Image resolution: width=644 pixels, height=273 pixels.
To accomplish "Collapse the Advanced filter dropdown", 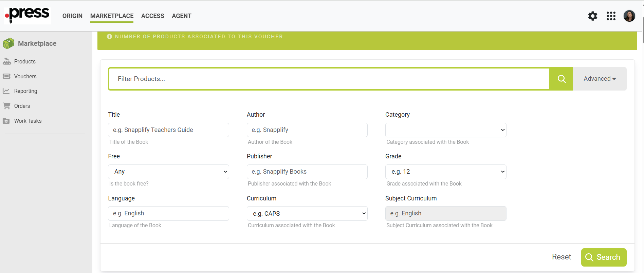I will (x=600, y=79).
